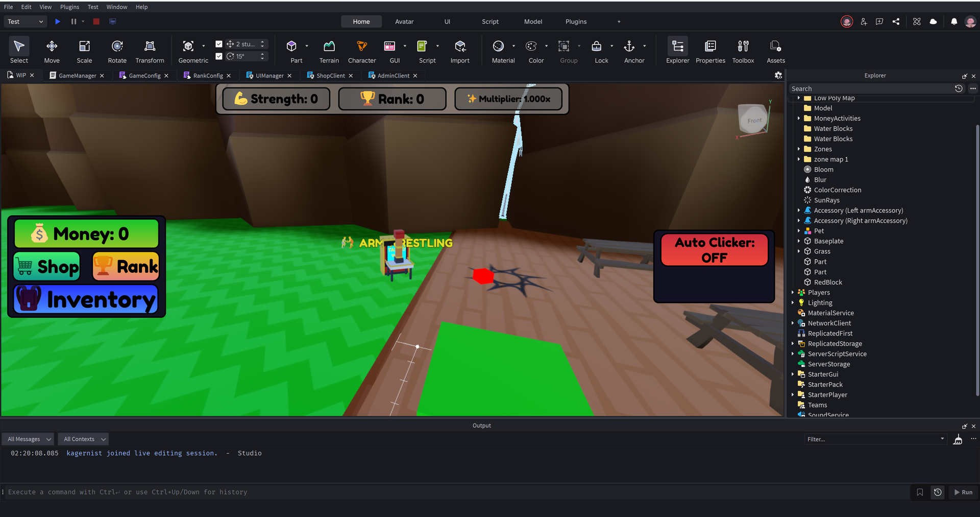Open the Color tool
Image resolution: width=980 pixels, height=517 pixels.
pyautogui.click(x=531, y=46)
